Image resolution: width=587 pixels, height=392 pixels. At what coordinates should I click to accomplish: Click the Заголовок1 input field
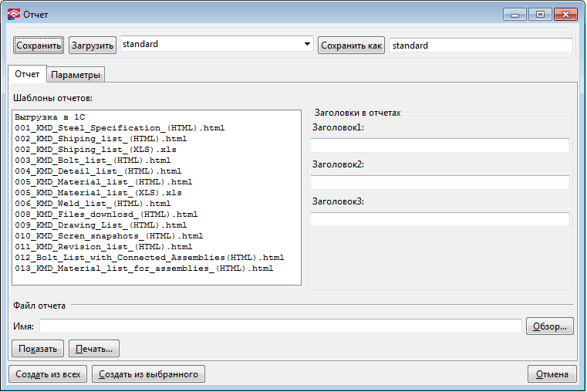coord(440,146)
